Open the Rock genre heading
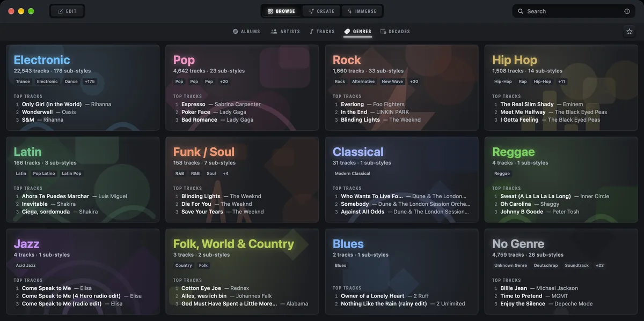This screenshot has width=644, height=321. coord(347,60)
